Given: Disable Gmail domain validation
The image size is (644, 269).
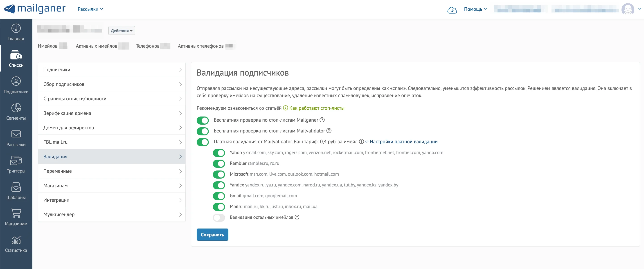Looking at the screenshot, I should click(x=219, y=196).
